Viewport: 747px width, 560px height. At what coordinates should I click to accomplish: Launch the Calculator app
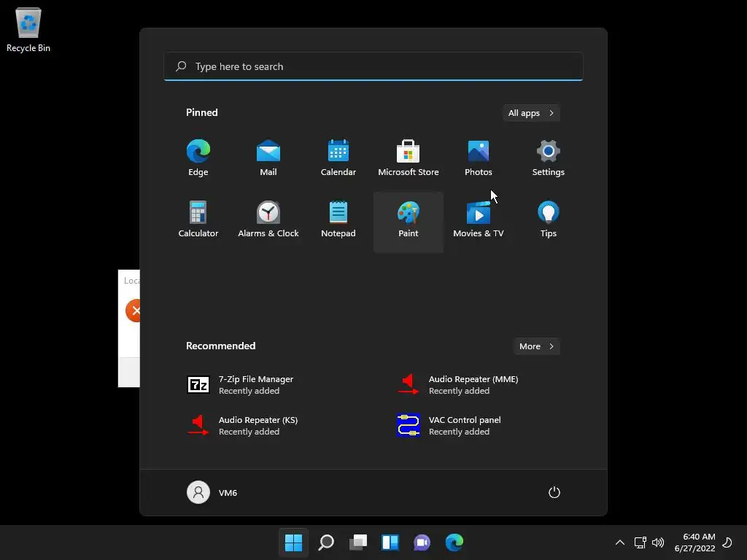click(198, 219)
